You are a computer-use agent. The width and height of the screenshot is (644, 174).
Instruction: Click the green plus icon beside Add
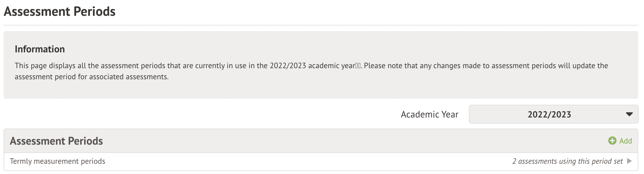[x=612, y=141]
